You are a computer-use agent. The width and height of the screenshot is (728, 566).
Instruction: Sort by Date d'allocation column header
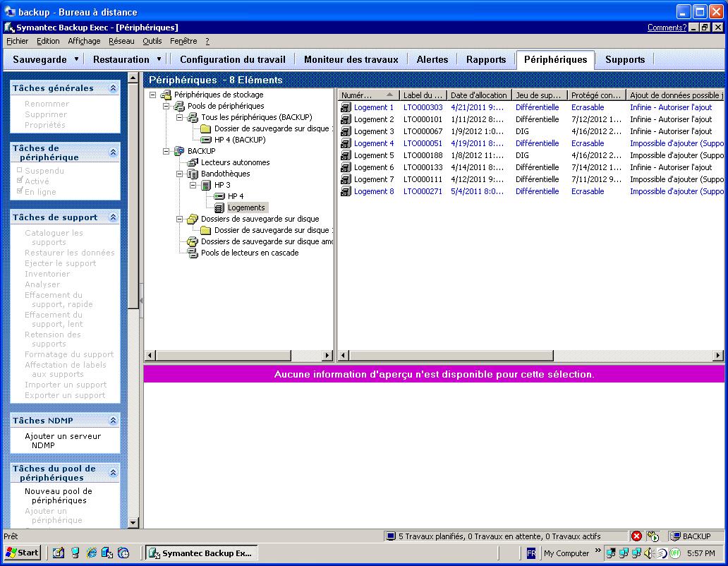coord(479,95)
